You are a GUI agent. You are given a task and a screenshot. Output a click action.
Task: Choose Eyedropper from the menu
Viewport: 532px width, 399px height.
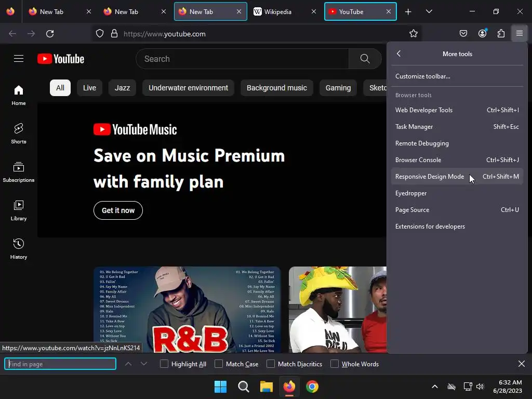coord(457,193)
